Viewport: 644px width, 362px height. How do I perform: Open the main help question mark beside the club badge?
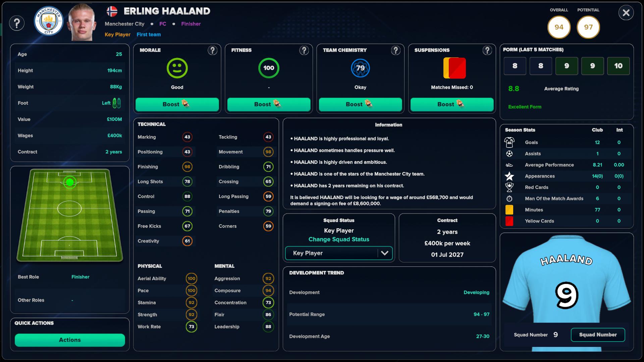[x=17, y=23]
